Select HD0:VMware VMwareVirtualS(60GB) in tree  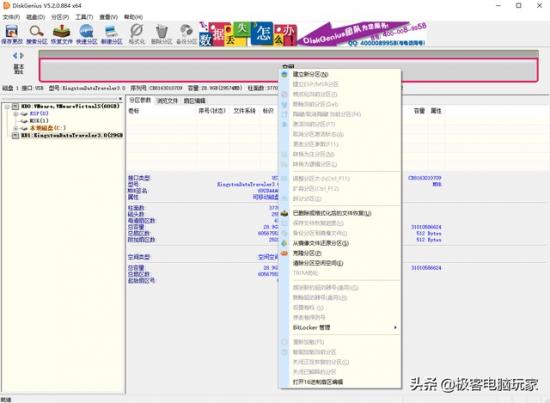[x=70, y=106]
